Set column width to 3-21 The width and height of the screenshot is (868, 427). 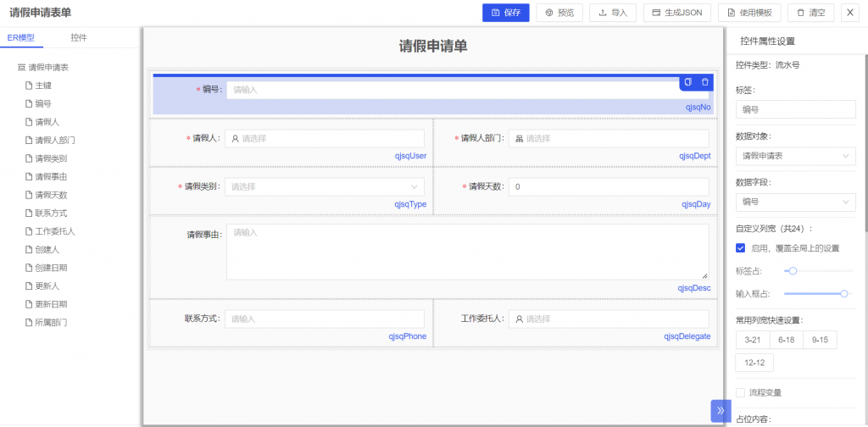753,341
